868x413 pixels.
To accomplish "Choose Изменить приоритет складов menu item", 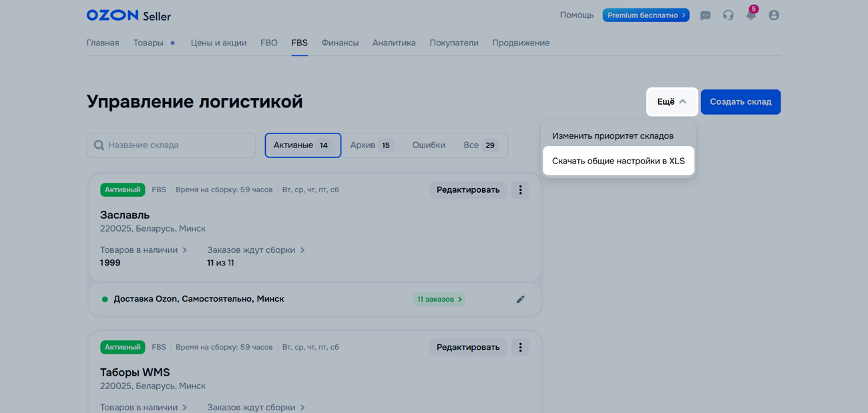I will click(612, 136).
